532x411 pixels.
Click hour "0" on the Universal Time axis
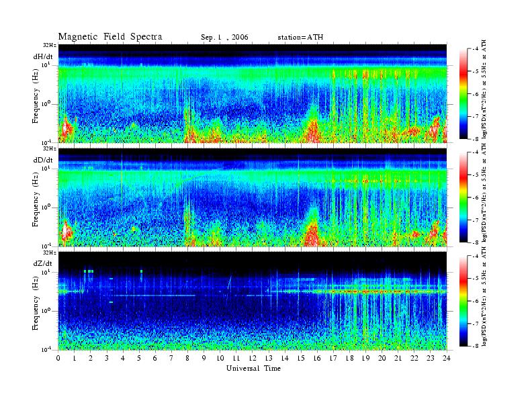(58, 358)
